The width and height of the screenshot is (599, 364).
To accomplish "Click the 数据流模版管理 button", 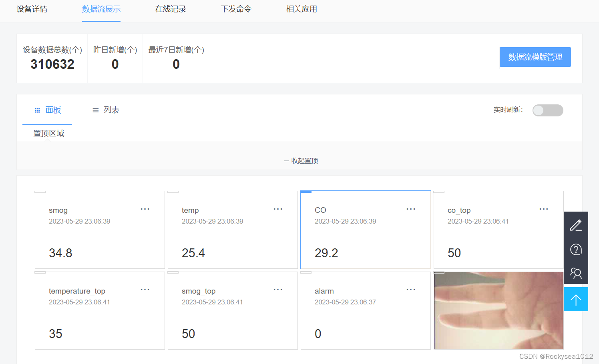I will click(535, 57).
